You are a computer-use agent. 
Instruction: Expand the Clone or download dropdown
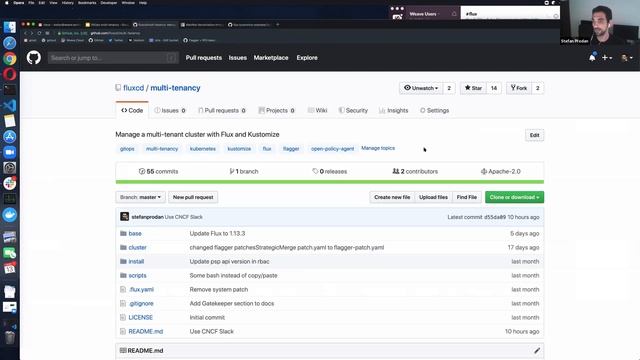click(514, 197)
